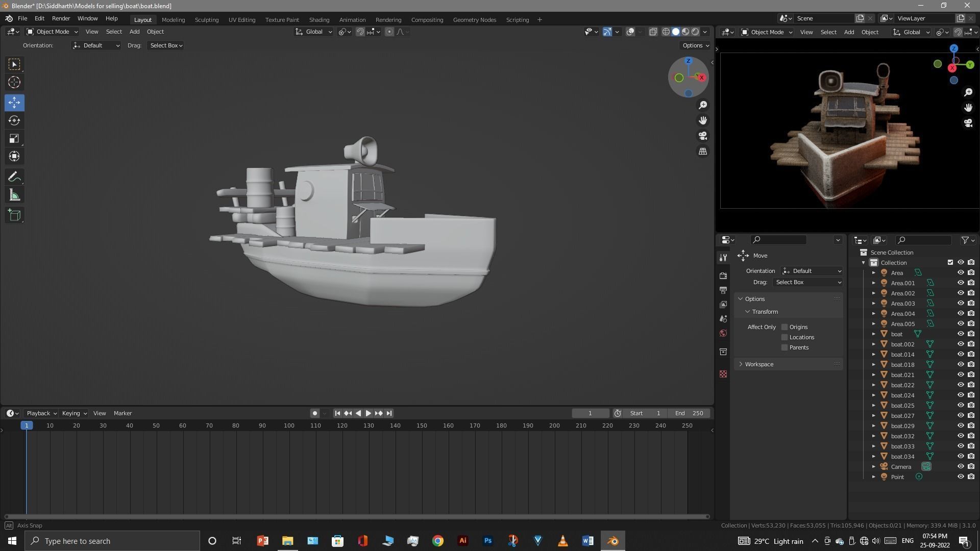Collapse the Collection in outliner
The width and height of the screenshot is (980, 551).
click(864, 263)
